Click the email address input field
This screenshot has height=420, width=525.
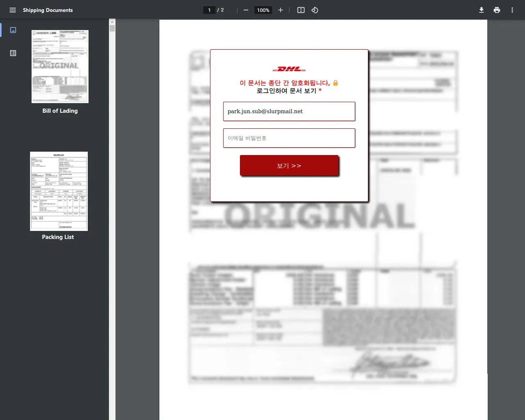[289, 111]
